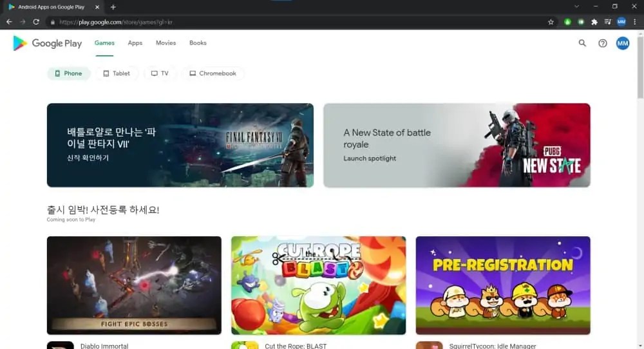This screenshot has height=349, width=644.
Task: Click SquirrelTycoon: Idle Manager title
Action: 493,346
